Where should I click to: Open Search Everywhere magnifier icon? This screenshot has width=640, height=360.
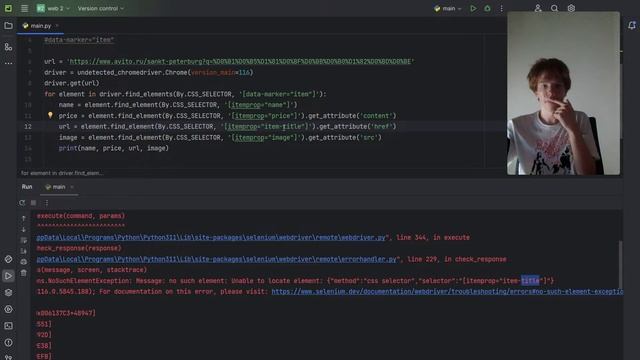pos(554,8)
